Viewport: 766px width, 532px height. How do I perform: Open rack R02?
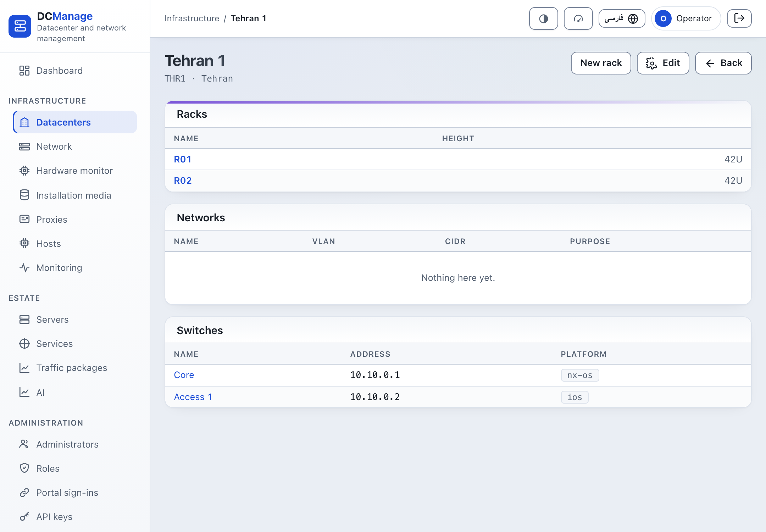[x=183, y=181]
